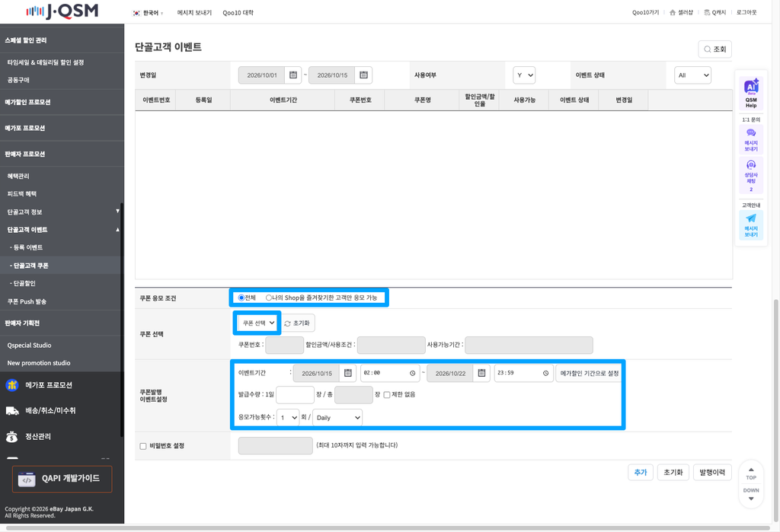The image size is (780, 532).
Task: Click the 추가 button
Action: [x=641, y=473]
